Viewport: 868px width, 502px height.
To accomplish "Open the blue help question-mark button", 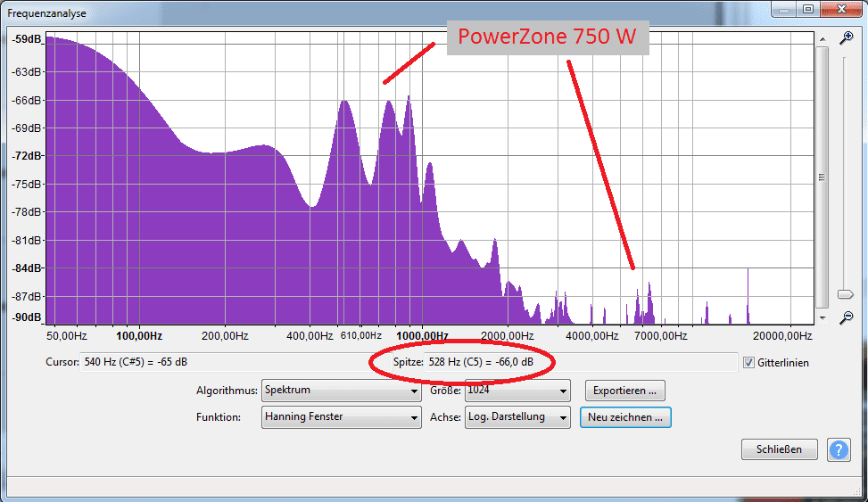I will click(839, 449).
